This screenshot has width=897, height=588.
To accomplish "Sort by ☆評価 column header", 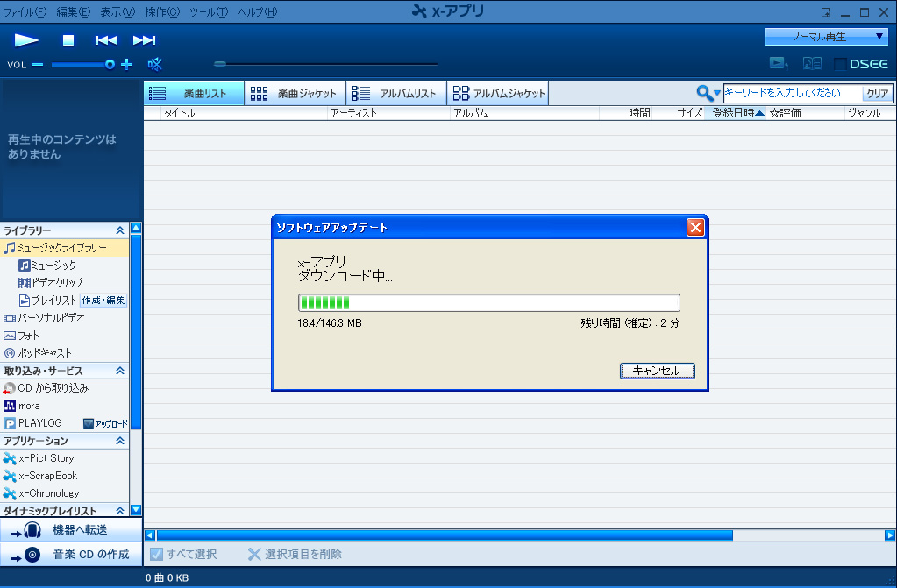I will pos(806,113).
